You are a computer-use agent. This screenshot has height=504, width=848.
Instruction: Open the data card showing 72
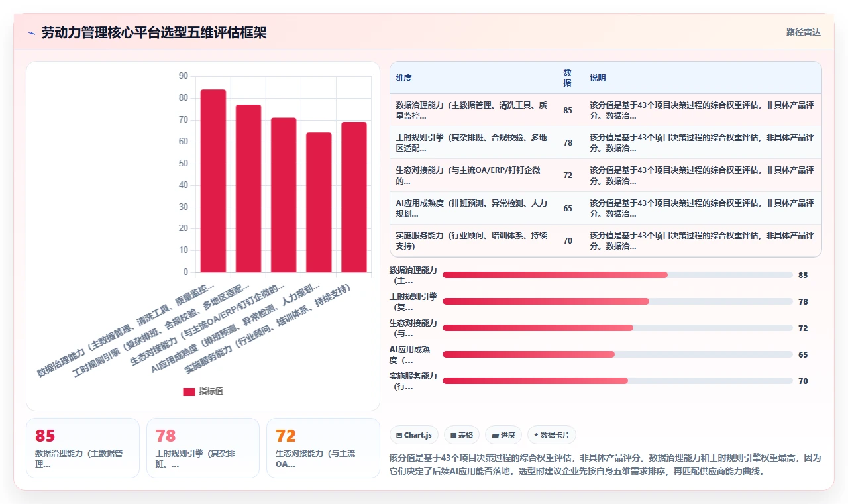[x=323, y=448]
